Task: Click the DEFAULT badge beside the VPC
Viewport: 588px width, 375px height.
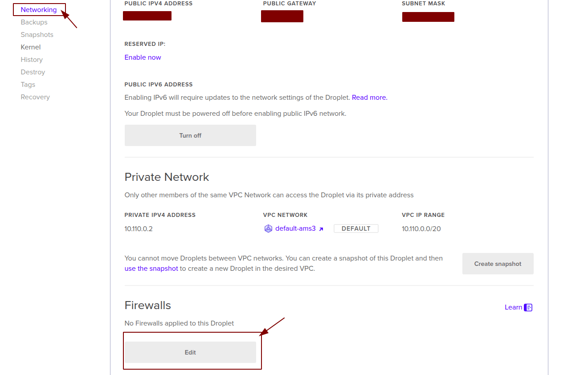Action: [356, 228]
